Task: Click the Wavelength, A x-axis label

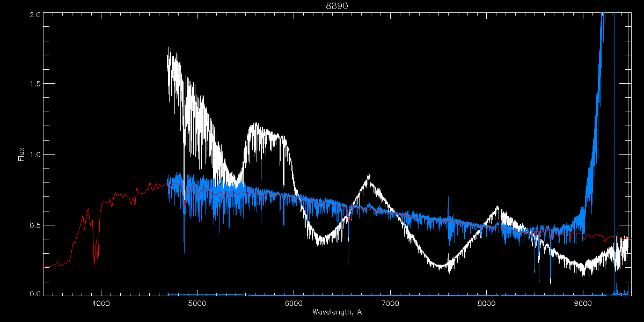Action: click(x=336, y=312)
